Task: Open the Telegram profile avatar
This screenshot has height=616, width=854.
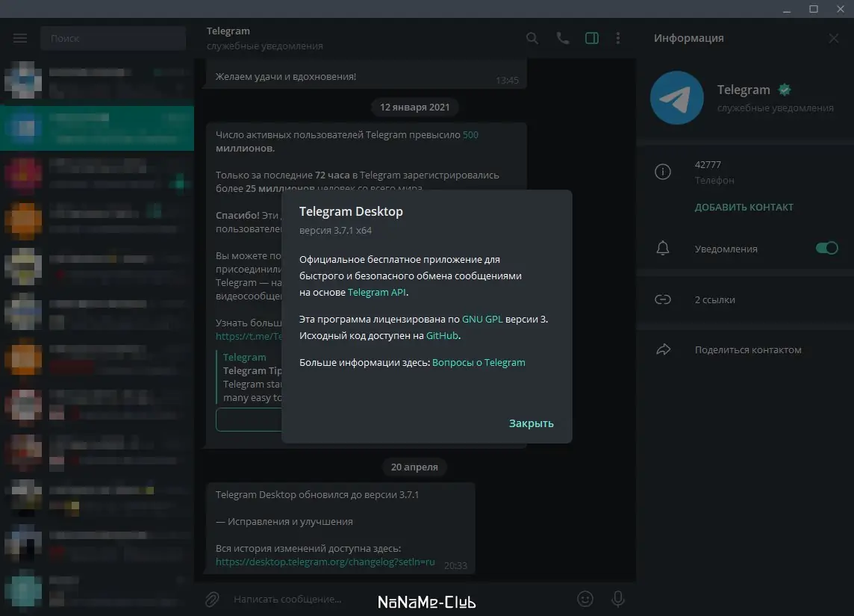Action: click(x=677, y=98)
